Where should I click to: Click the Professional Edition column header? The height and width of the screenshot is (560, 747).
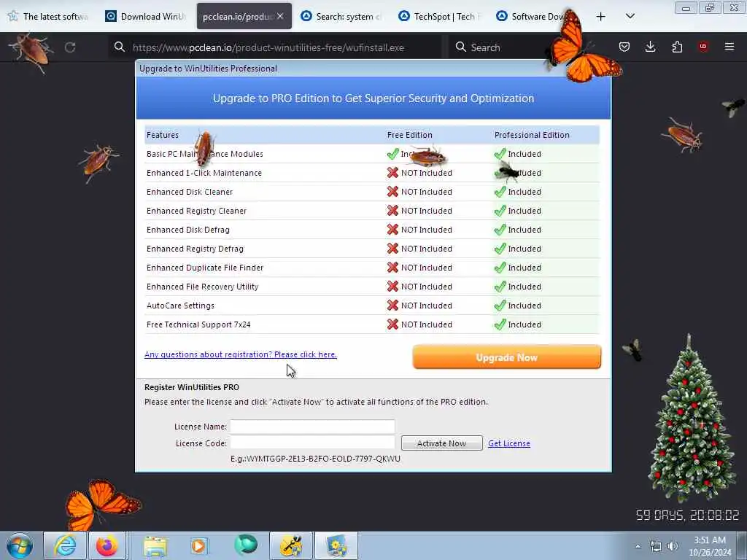(532, 135)
